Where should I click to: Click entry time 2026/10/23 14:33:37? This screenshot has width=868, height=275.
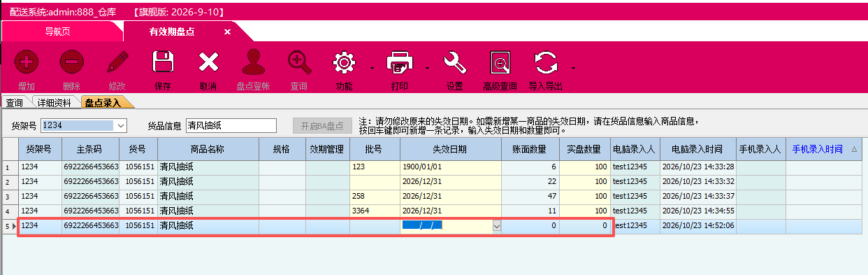(697, 197)
